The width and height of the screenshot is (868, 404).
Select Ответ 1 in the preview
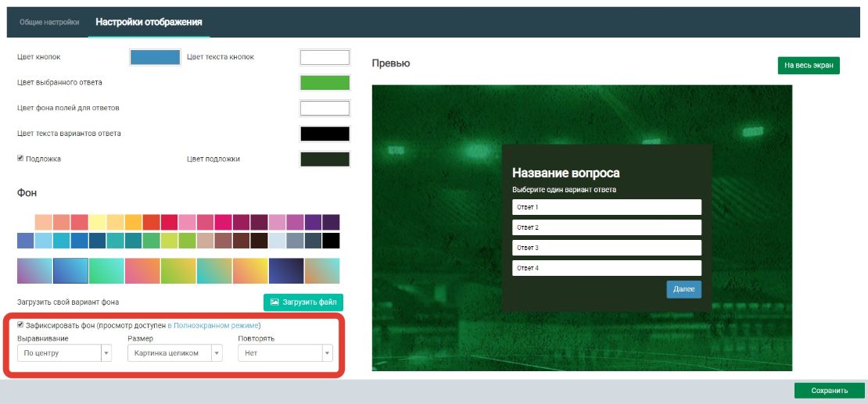(x=607, y=207)
